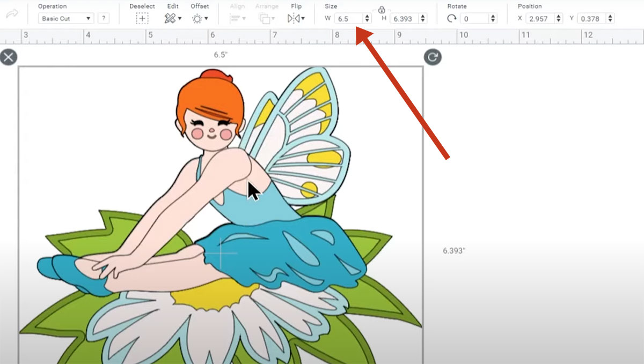Click the X delete handle on selection

[9, 57]
